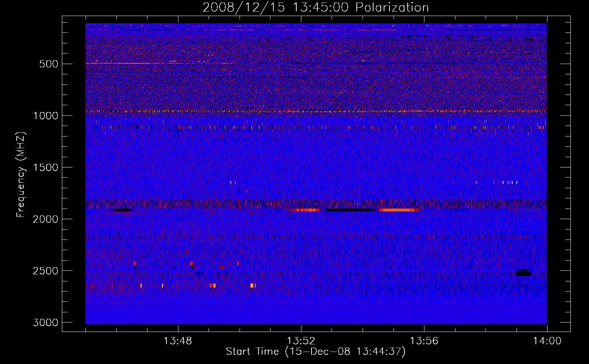Click the '1000' frequency tick label
This screenshot has height=364, width=589.
click(x=46, y=116)
